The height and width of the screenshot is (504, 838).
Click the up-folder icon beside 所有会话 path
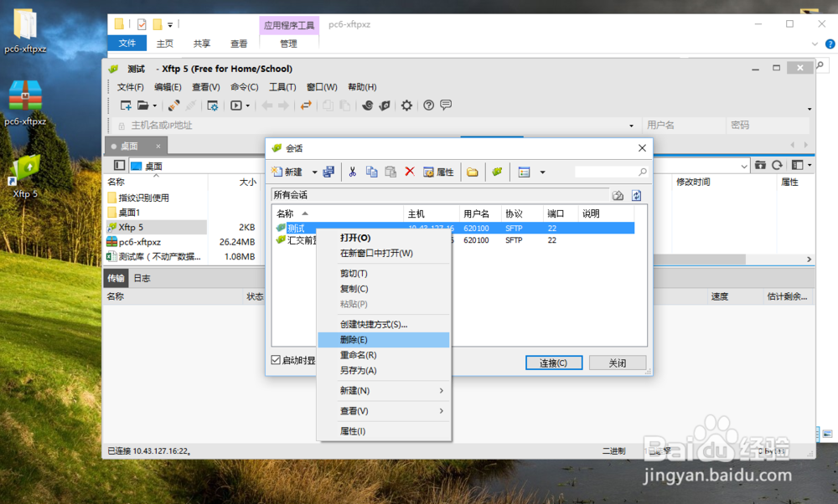[618, 195]
